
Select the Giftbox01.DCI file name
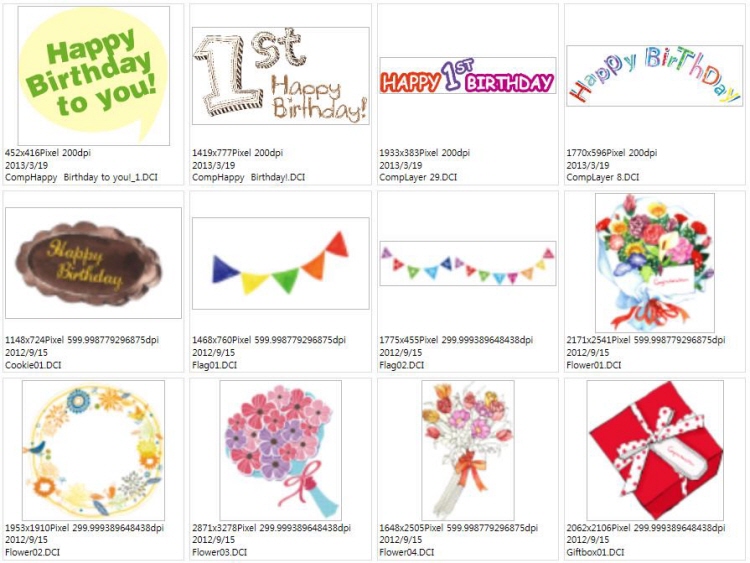(595, 552)
